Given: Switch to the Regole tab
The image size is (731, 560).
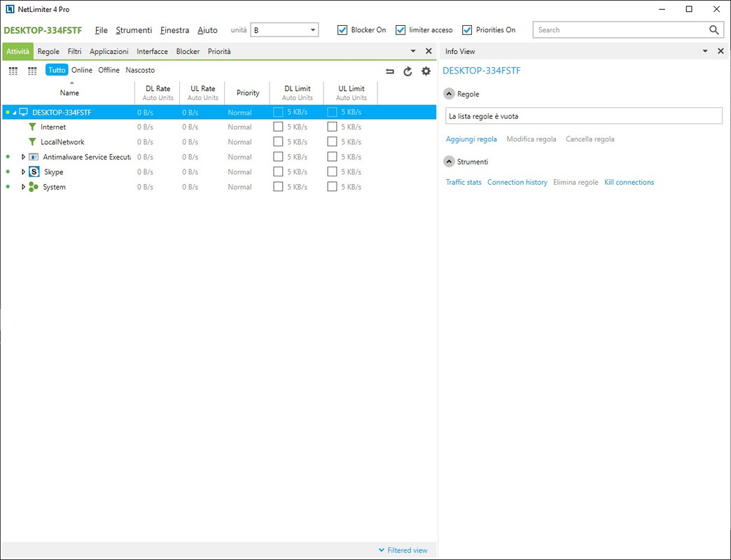Looking at the screenshot, I should point(48,51).
